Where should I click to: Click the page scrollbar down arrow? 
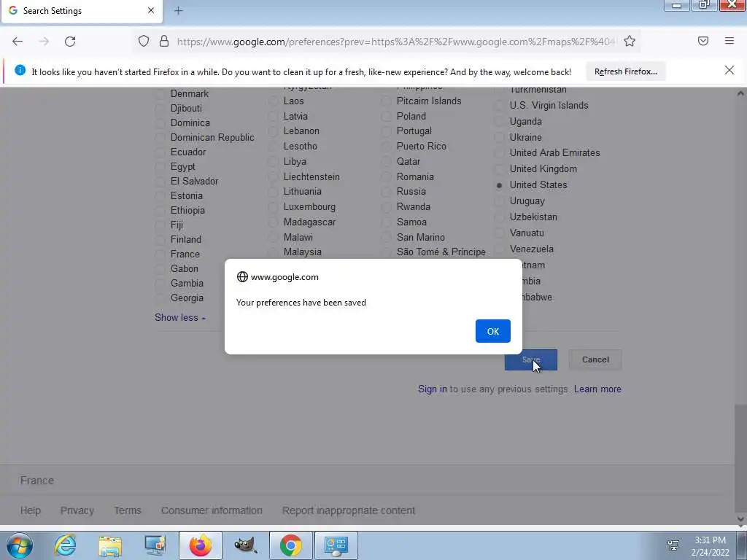coord(740,519)
